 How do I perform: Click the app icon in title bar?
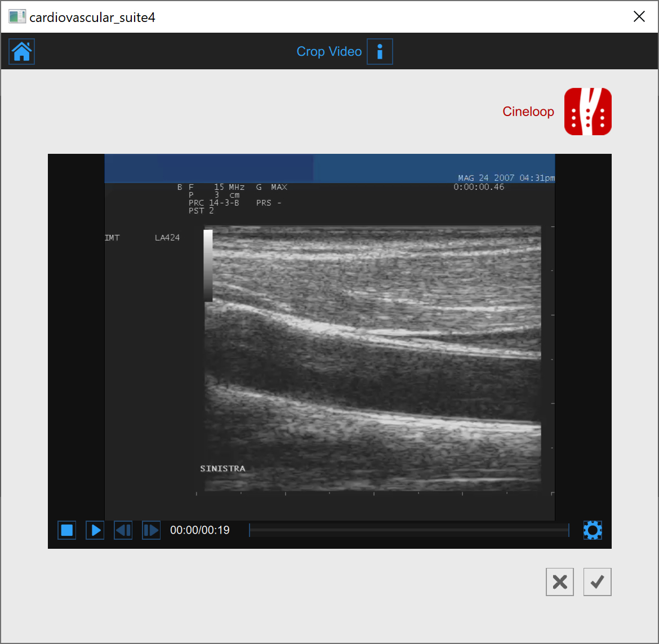point(17,17)
